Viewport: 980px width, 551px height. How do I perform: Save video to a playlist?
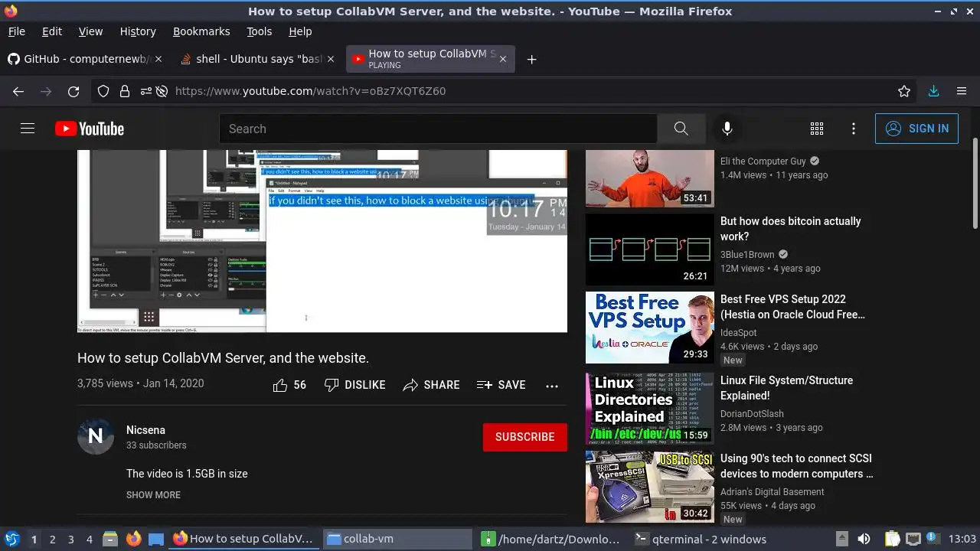[501, 385]
